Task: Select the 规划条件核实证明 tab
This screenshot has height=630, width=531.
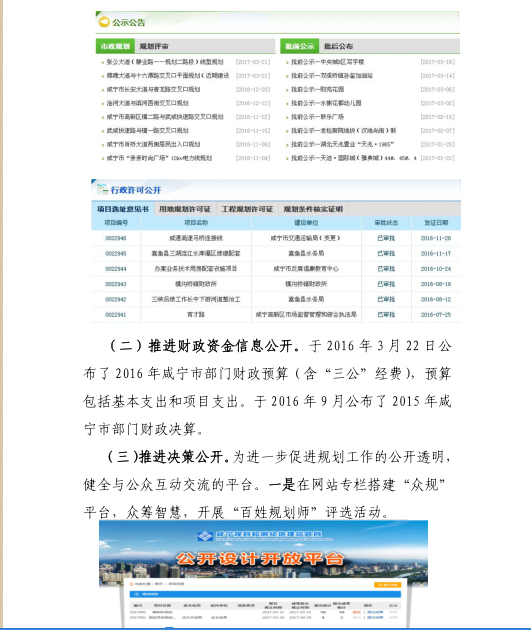Action: pyautogui.click(x=313, y=209)
